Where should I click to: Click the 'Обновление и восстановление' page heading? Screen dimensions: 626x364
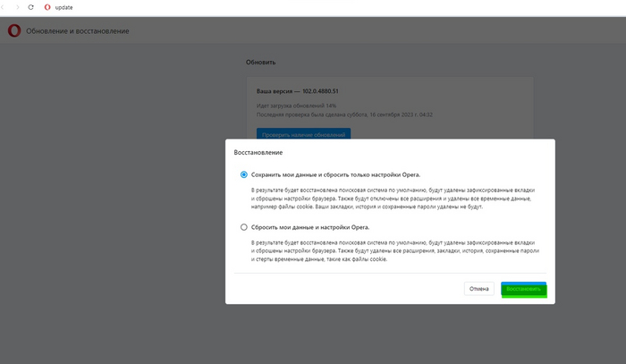pyautogui.click(x=78, y=31)
